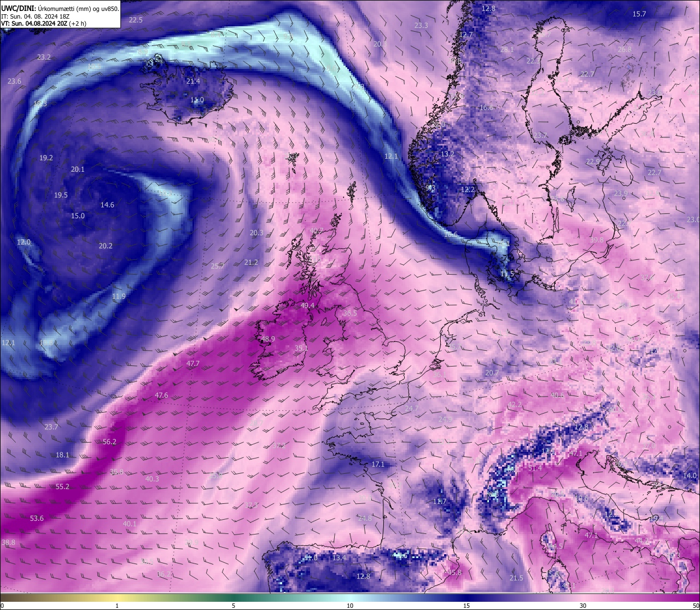Image resolution: width=700 pixels, height=610 pixels.
Task: Click the 0 tick on color scale
Action: (2, 606)
